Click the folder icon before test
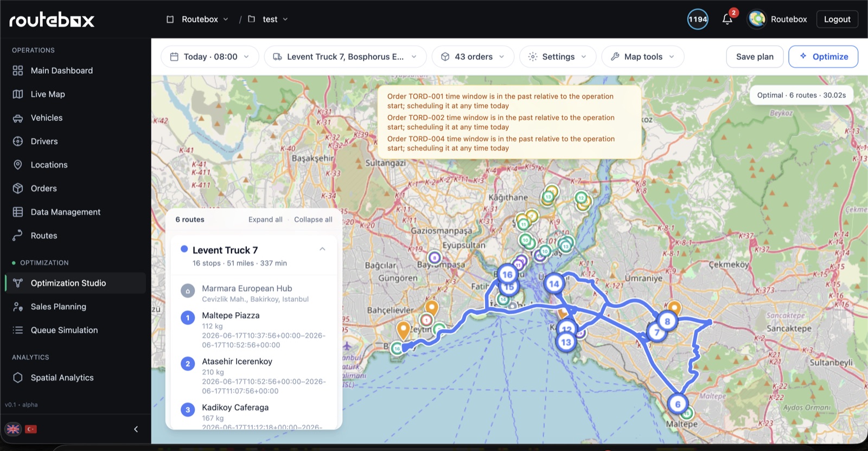The height and width of the screenshot is (451, 868). [251, 19]
